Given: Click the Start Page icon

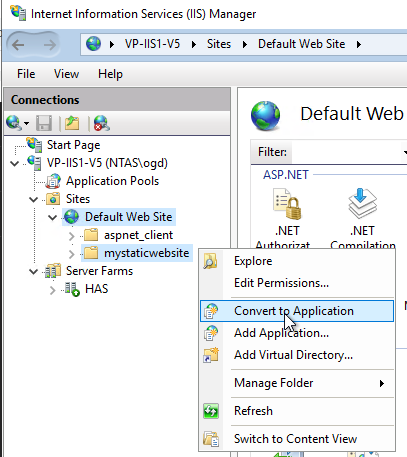Looking at the screenshot, I should [x=34, y=144].
